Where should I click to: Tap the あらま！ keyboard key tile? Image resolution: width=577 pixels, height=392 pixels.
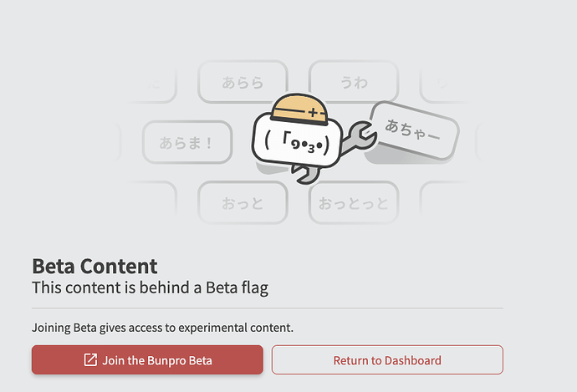[187, 142]
